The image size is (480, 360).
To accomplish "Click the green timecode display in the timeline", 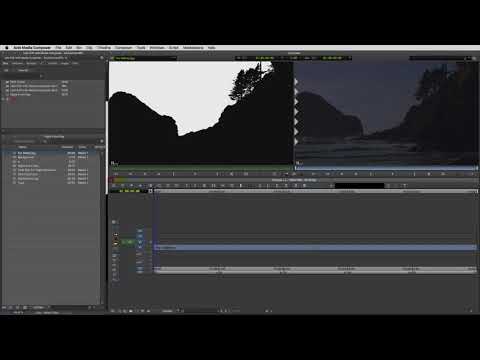I will (x=129, y=191).
